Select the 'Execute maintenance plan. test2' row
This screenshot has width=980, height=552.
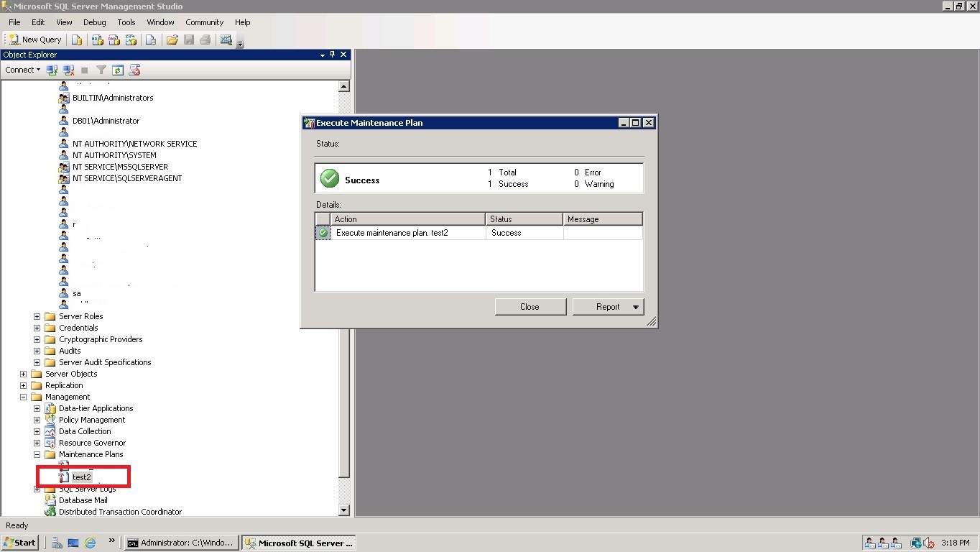[479, 233]
